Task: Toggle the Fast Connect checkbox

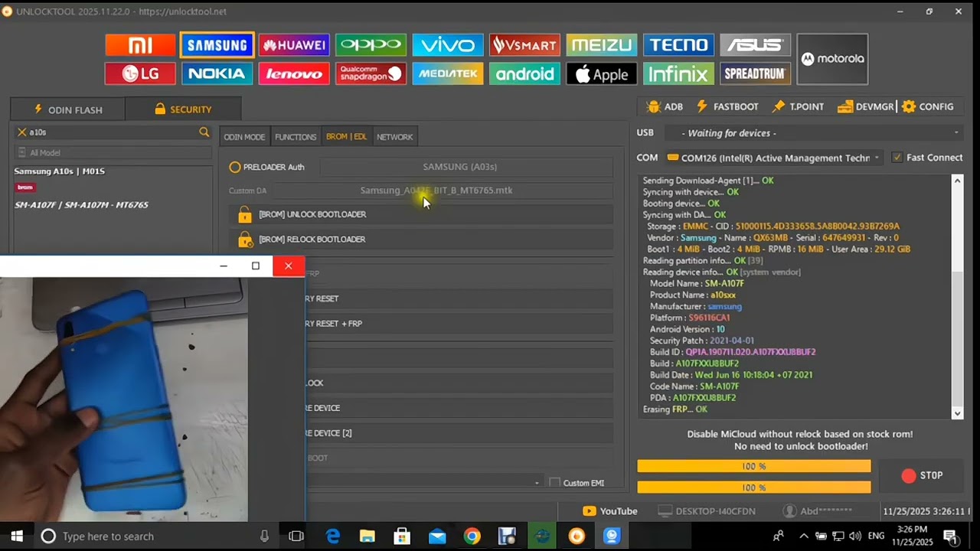Action: coord(899,158)
